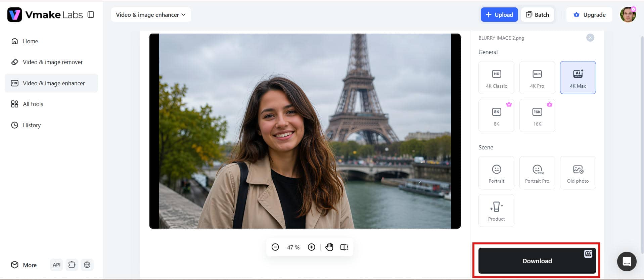
Task: Click the Download button
Action: [x=537, y=261]
